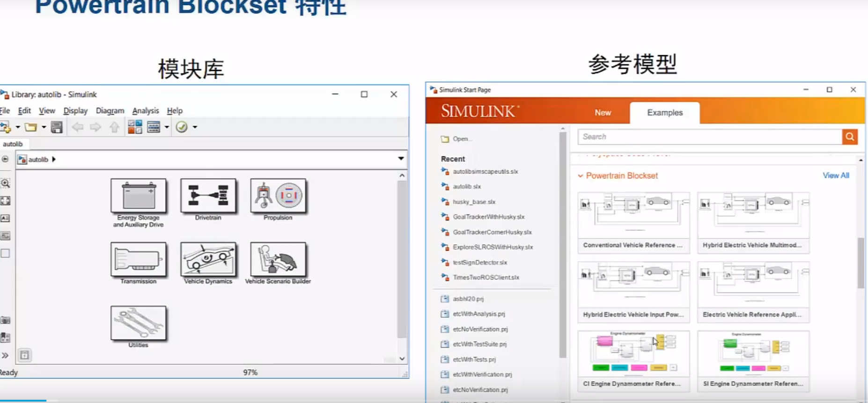Image resolution: width=868 pixels, height=403 pixels.
Task: Open the Vehicle Scenario Builder block
Action: [x=278, y=259]
